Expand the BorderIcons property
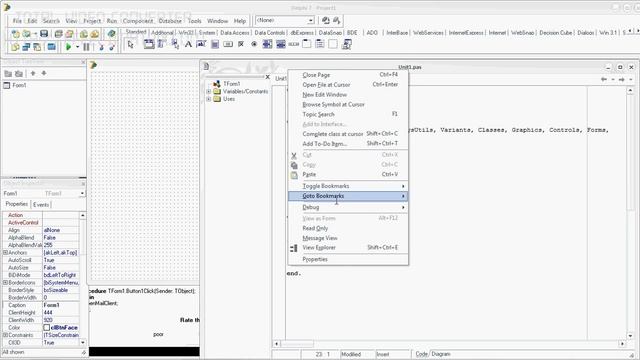Image resolution: width=640 pixels, height=360 pixels. 5,282
